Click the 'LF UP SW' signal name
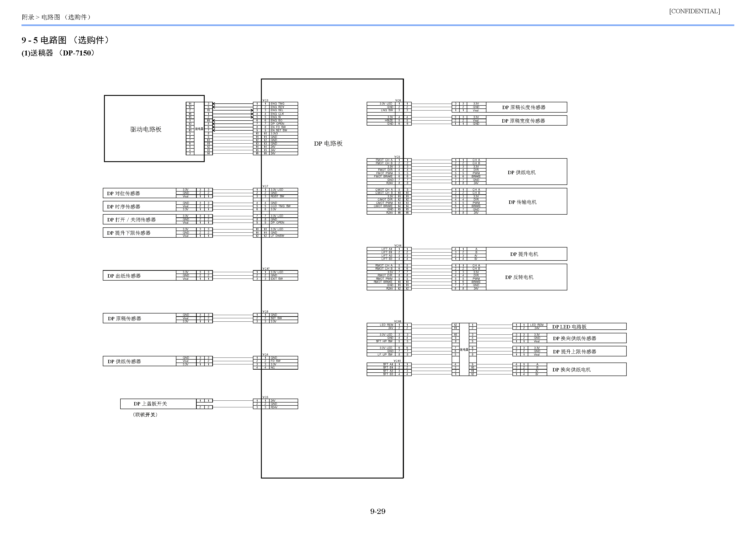 [385, 354]
